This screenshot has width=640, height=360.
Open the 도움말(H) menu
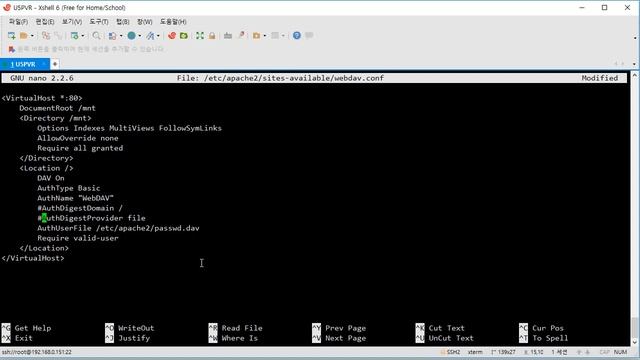click(x=173, y=22)
